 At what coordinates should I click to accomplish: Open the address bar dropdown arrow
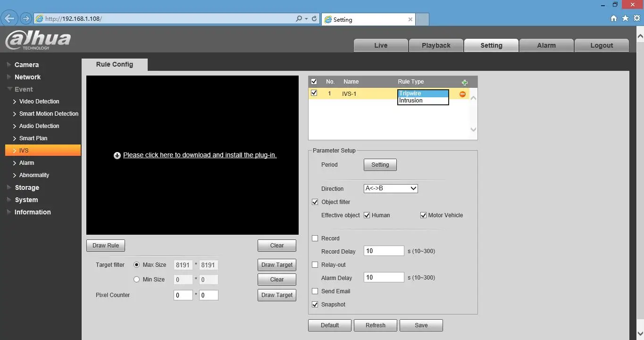pos(307,19)
